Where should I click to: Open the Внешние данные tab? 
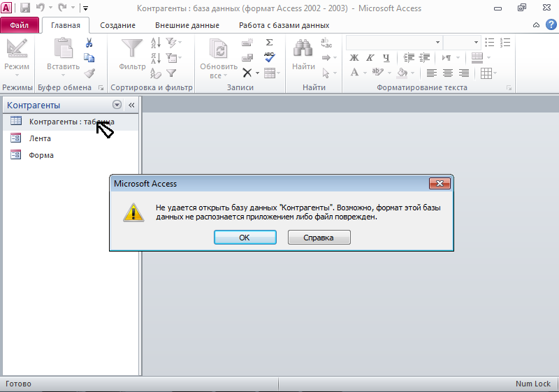pyautogui.click(x=187, y=25)
